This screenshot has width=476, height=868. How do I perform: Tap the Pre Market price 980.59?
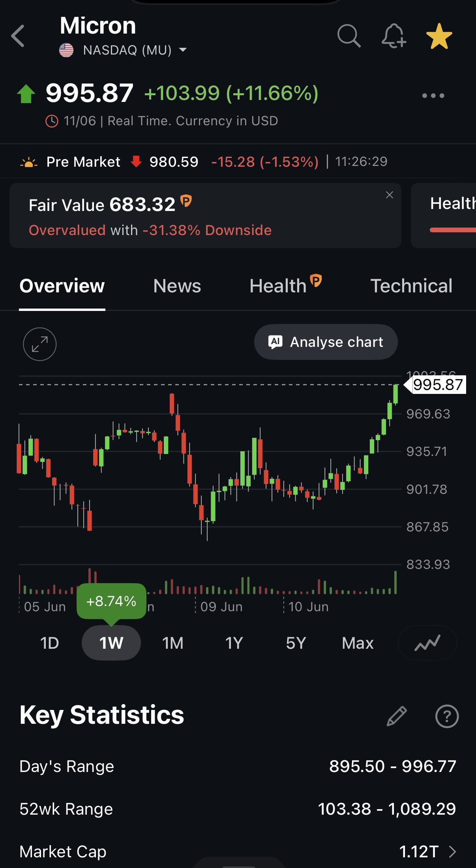[x=174, y=162]
